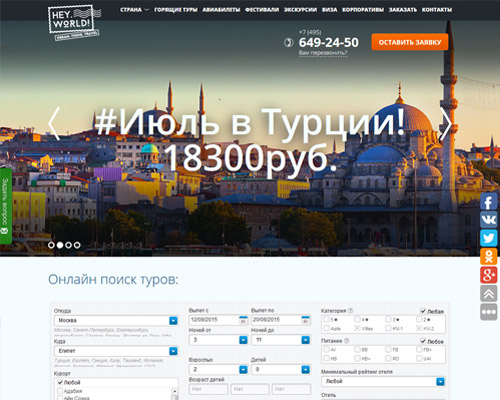Screen dimensions: 500x400
Task: Click first 'Возраст детей' field
Action: [x=208, y=389]
